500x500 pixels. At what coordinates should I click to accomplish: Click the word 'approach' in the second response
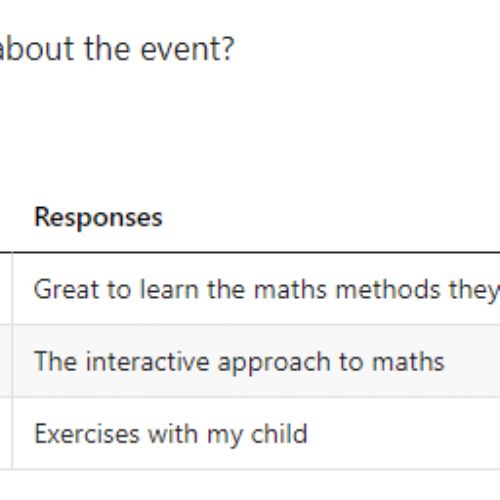pyautogui.click(x=274, y=362)
